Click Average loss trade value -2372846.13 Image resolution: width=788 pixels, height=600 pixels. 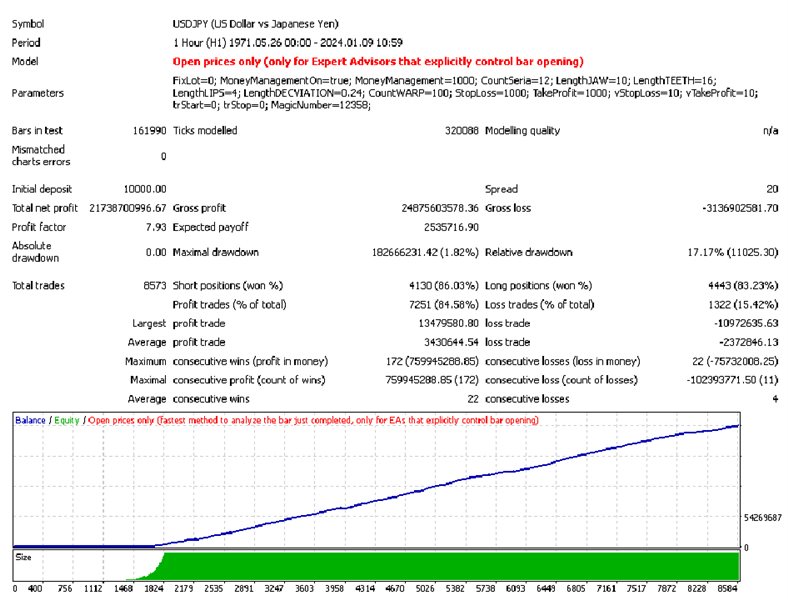click(749, 342)
